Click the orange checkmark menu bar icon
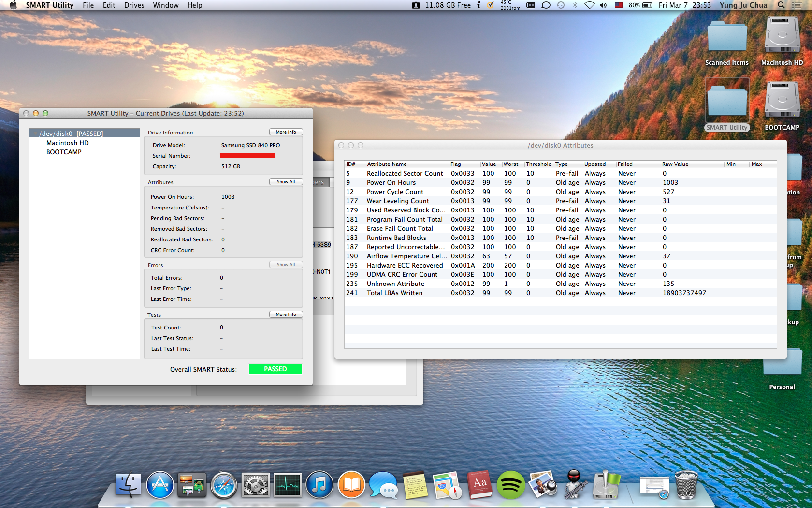The height and width of the screenshot is (508, 812). pyautogui.click(x=491, y=5)
